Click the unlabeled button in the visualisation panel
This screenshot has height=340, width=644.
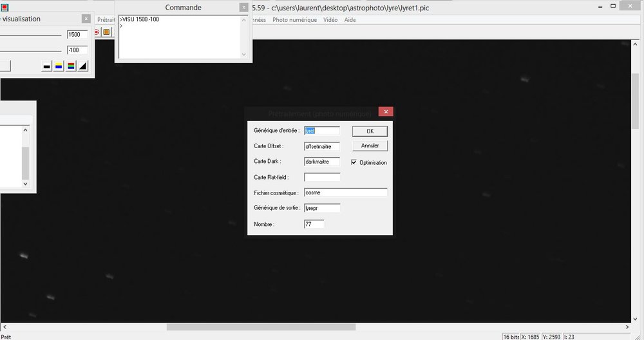pyautogui.click(x=5, y=66)
